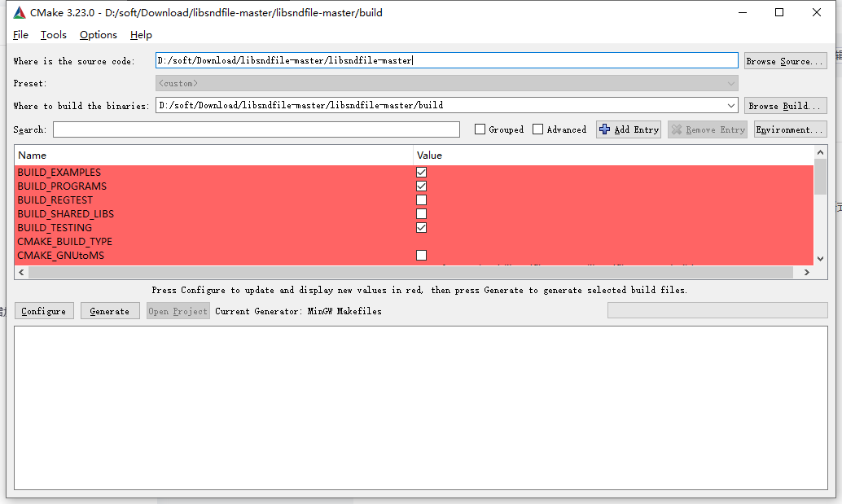Click the cache list vertical scrollbar thumb

click(x=821, y=177)
